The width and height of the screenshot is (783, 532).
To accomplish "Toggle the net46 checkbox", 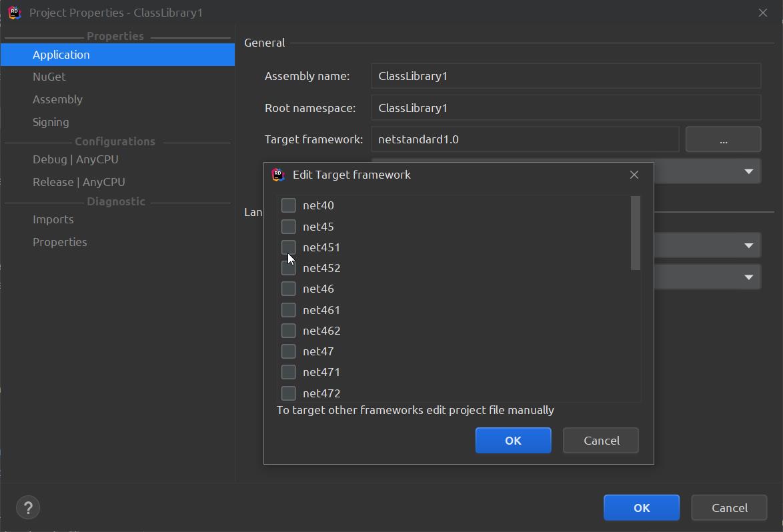I will 288,289.
